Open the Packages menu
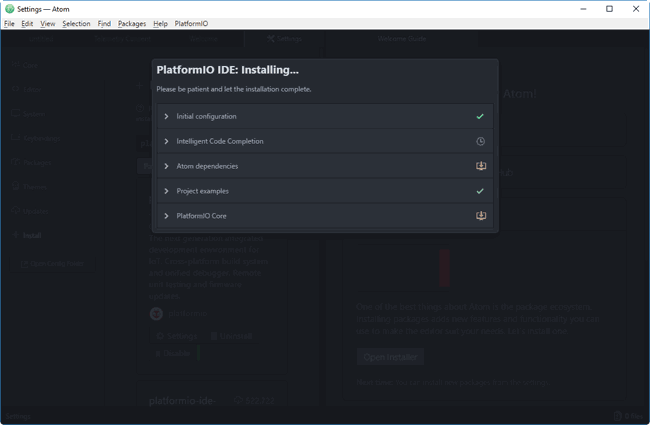This screenshot has height=425, width=650. click(132, 24)
